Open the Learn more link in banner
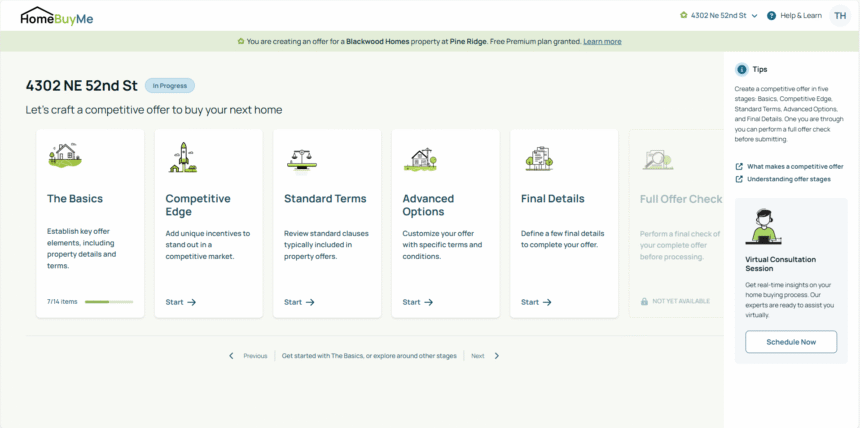The height and width of the screenshot is (428, 860). coord(602,42)
